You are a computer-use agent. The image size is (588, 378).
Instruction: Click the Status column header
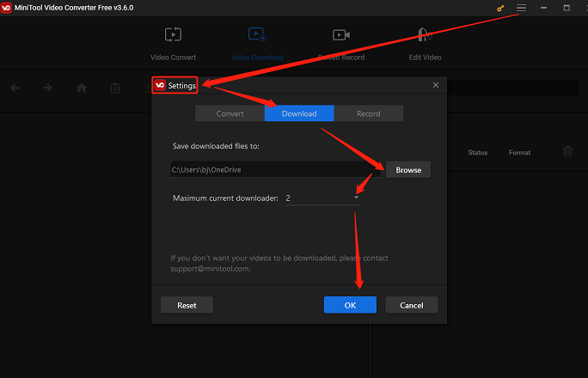tap(477, 152)
